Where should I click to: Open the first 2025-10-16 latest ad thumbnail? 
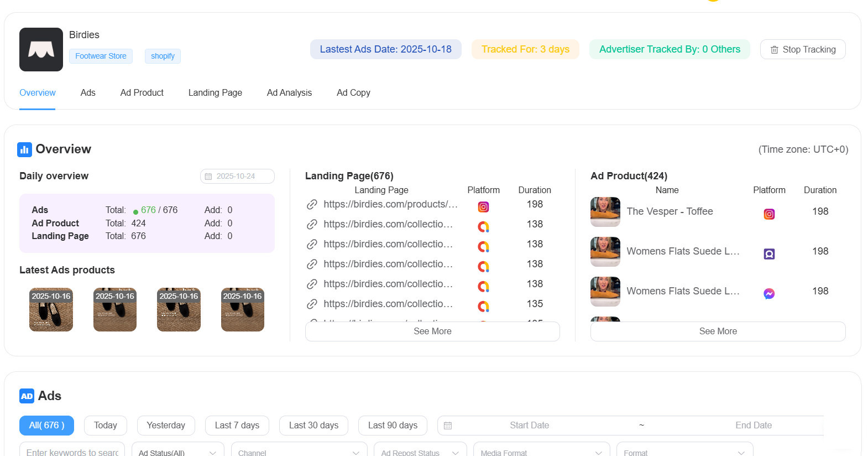(51, 310)
